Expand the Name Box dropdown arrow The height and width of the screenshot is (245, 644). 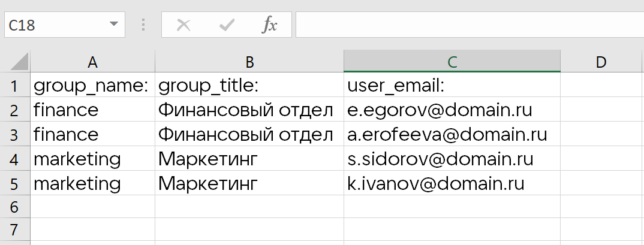pyautogui.click(x=113, y=25)
